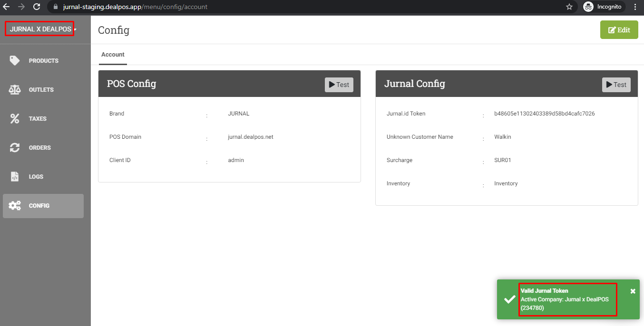Click the address bar URL
This screenshot has width=644, height=326.
coord(135,7)
